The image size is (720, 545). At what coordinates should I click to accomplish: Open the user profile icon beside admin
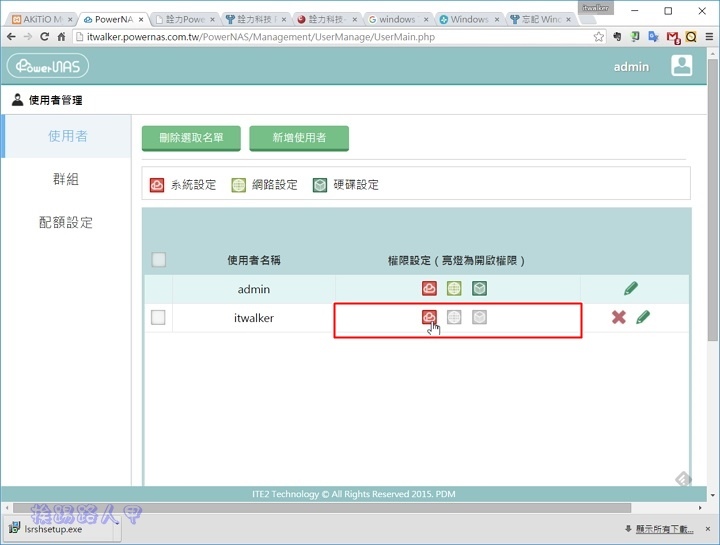click(682, 66)
